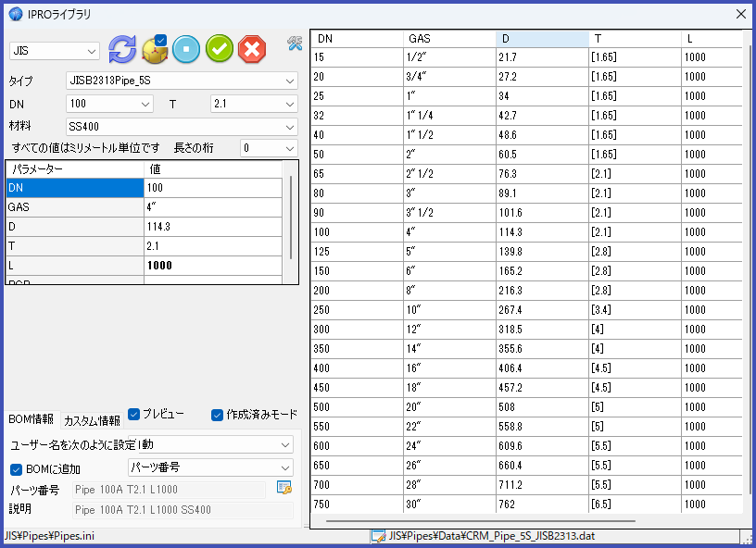This screenshot has height=548, width=756.
Task: Cancel with the red X icon
Action: tap(251, 50)
